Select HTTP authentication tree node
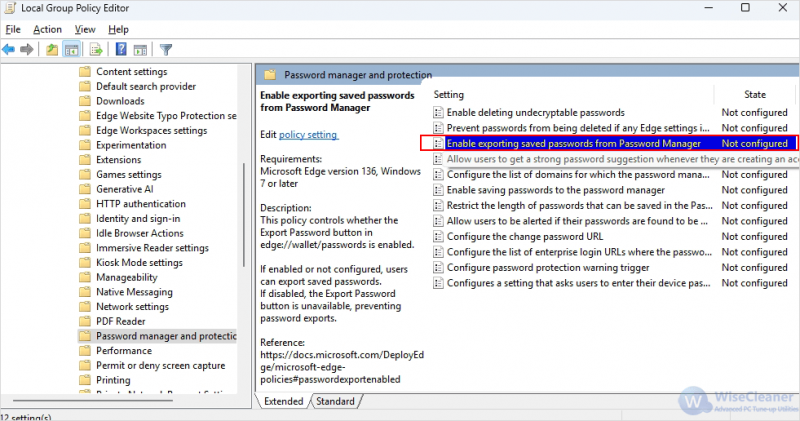The height and width of the screenshot is (421, 800). pyautogui.click(x=141, y=204)
